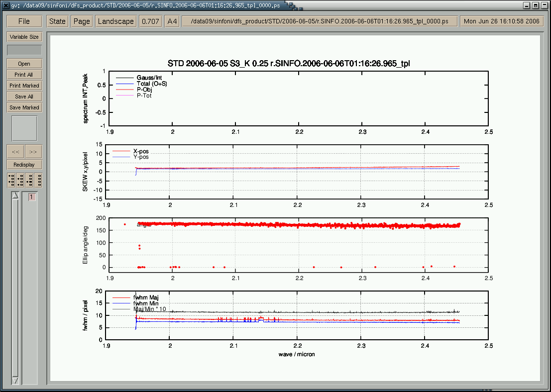This screenshot has height=392, width=551.
Task: Open the A4 paper size dropdown
Action: (x=172, y=21)
